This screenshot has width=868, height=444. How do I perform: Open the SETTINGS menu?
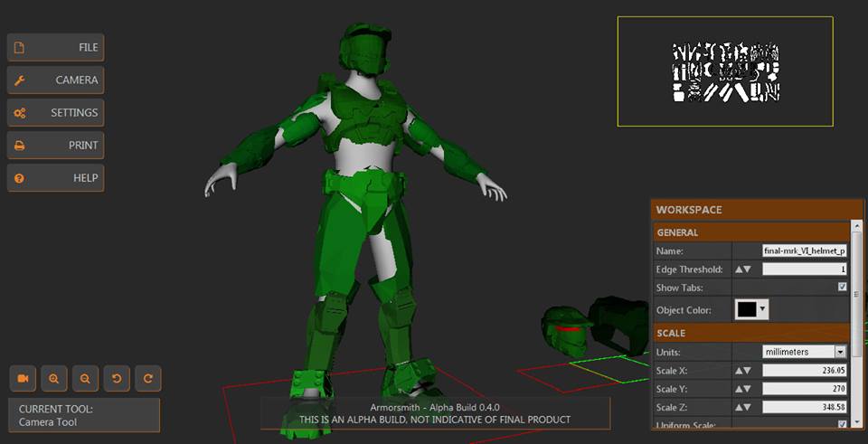click(x=55, y=113)
